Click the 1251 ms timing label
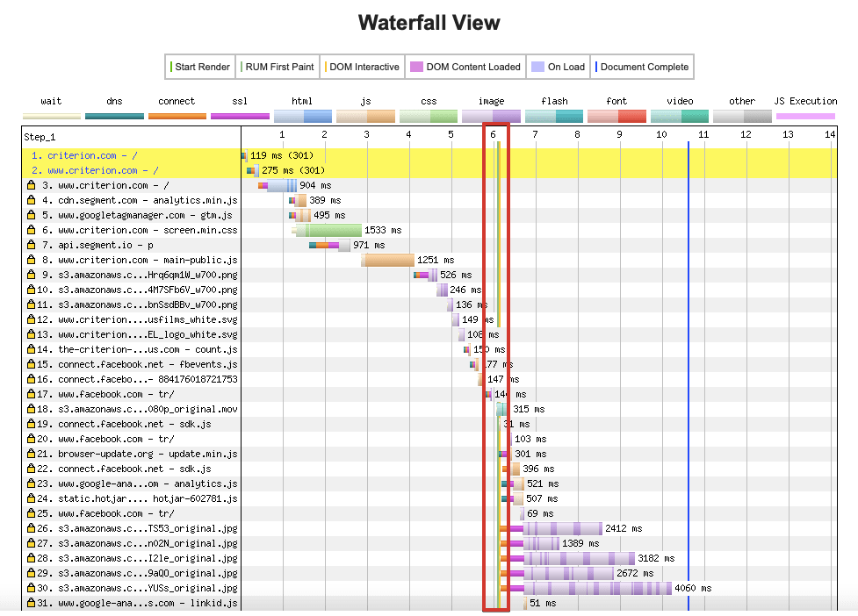This screenshot has width=858, height=616. pyautogui.click(x=436, y=260)
